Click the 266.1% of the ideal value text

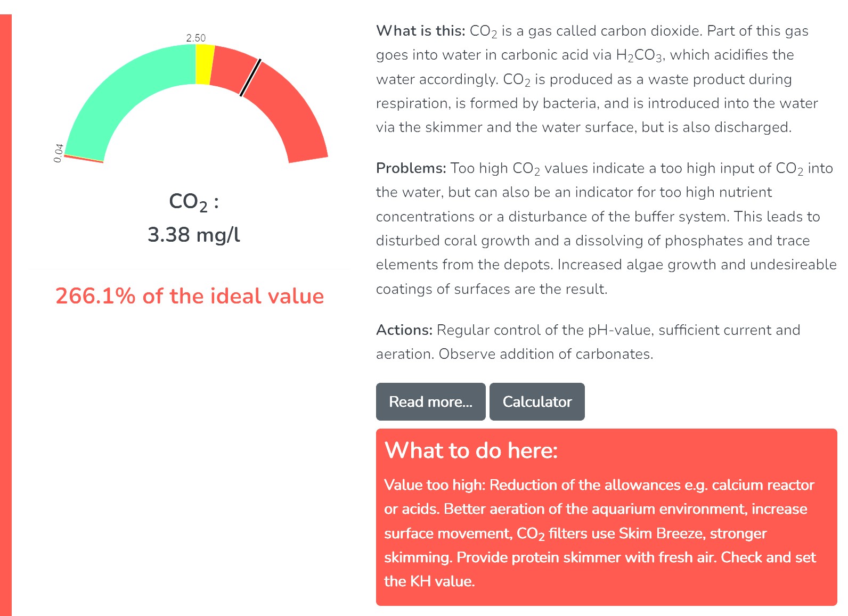coord(190,296)
